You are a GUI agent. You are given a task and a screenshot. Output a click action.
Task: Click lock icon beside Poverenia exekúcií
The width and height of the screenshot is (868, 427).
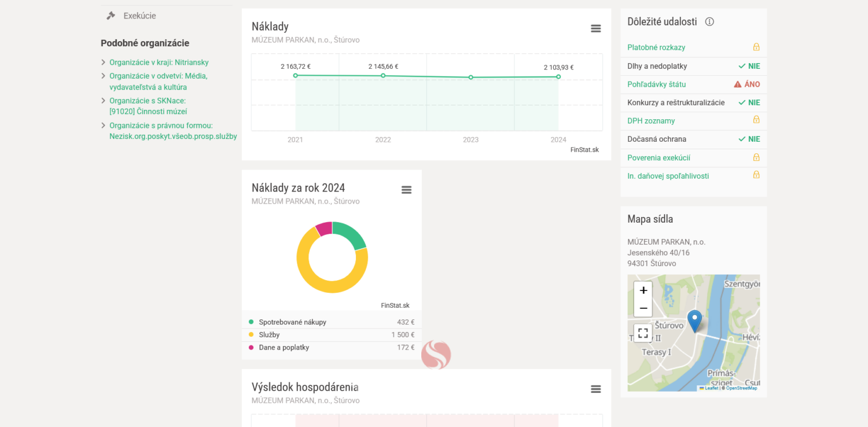756,157
